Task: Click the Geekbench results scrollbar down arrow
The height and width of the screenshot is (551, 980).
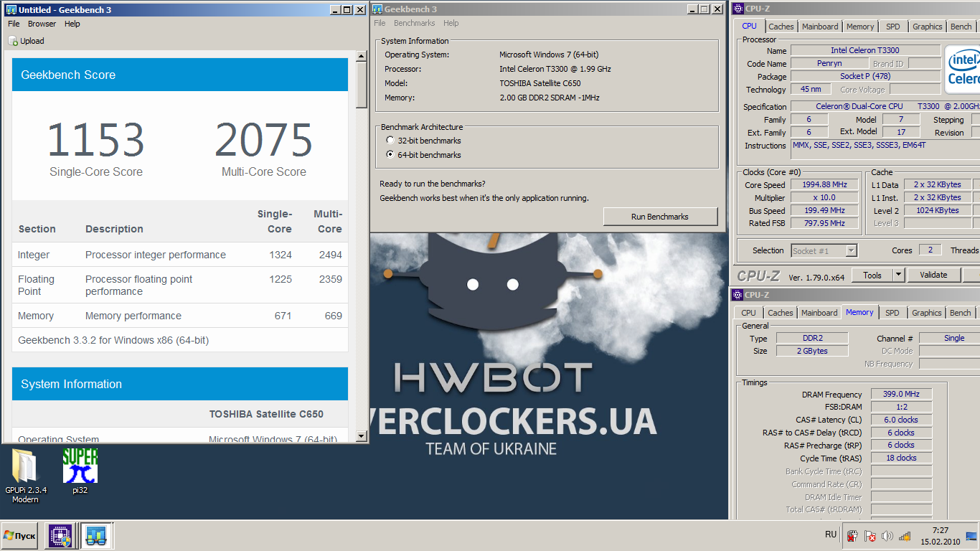Action: 362,437
